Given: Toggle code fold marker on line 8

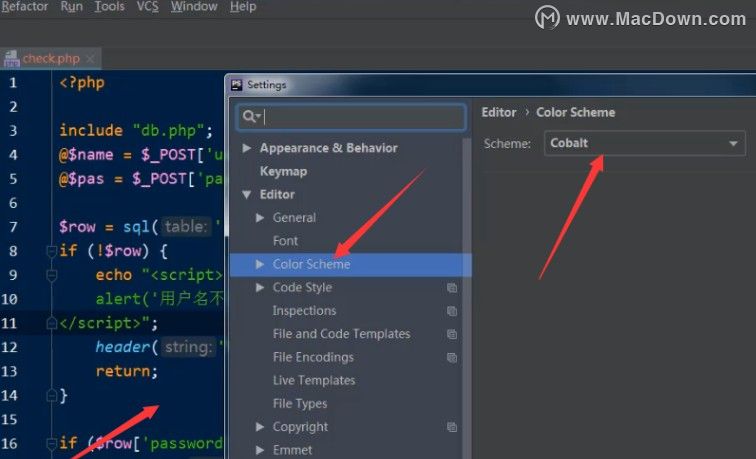Looking at the screenshot, I should coord(52,251).
